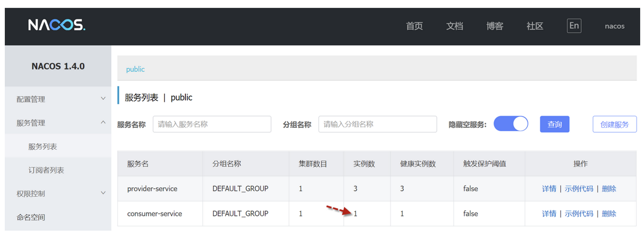Toggle the 隐藏空服务 switch
The image size is (644, 236).
tap(511, 124)
